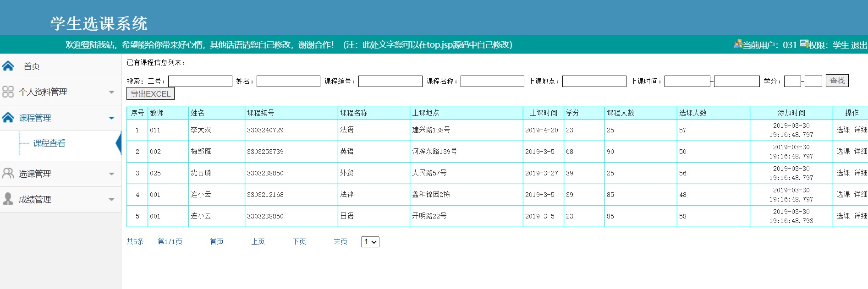Click the 课程编号 column header
This screenshot has height=289, width=868.
pos(261,113)
